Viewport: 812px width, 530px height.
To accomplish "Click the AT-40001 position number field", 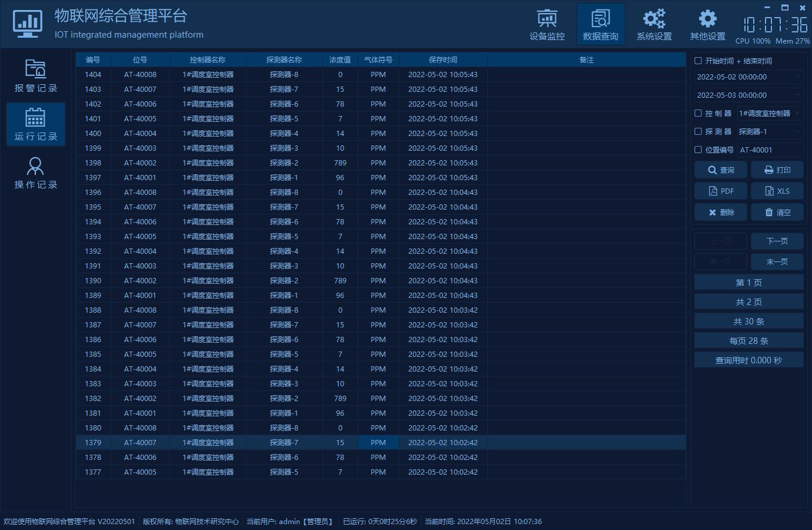I will point(770,150).
